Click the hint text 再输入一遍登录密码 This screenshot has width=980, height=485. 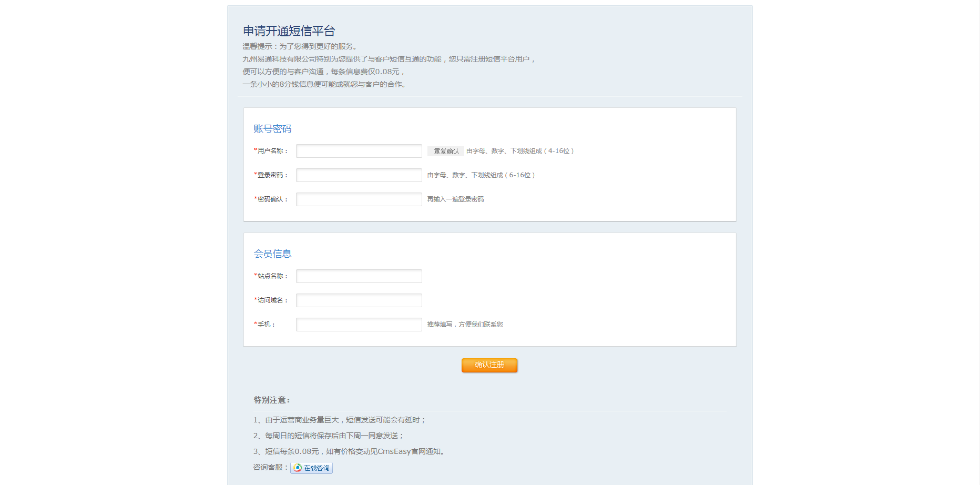455,199
